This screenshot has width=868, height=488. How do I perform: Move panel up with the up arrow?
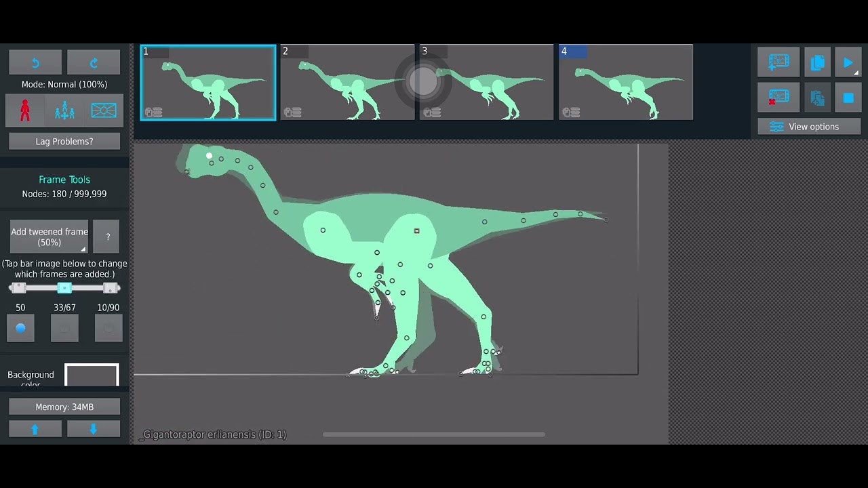pos(35,428)
